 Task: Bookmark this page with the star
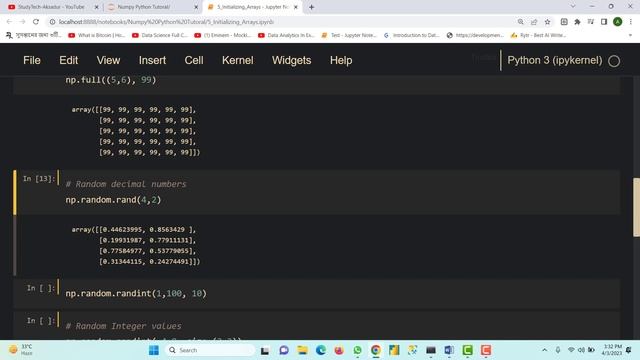tap(547, 22)
